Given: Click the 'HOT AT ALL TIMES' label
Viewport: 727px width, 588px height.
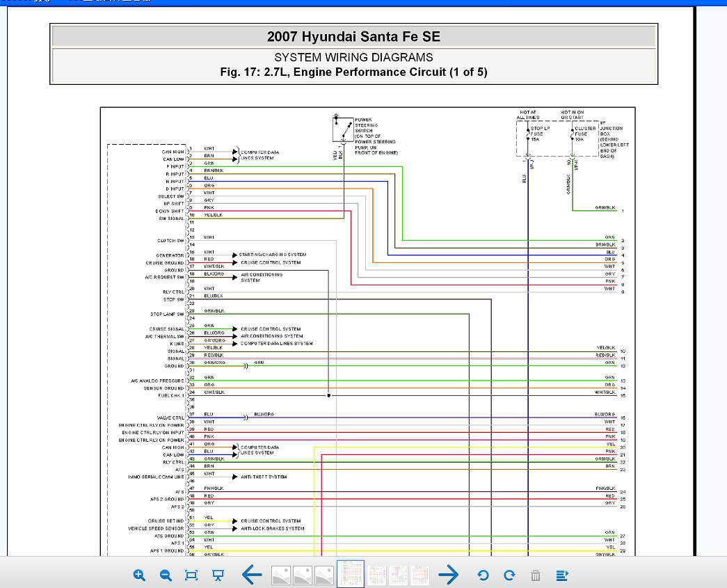Looking at the screenshot, I should (x=528, y=115).
